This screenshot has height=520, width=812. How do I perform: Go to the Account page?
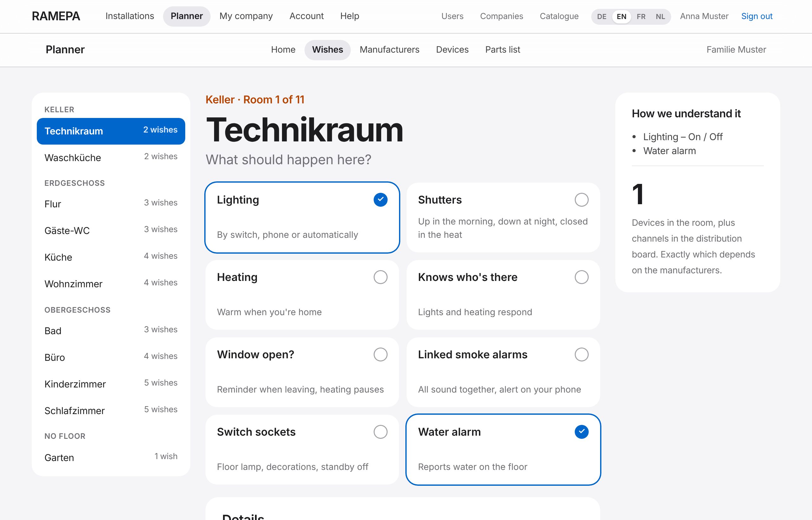coord(306,16)
